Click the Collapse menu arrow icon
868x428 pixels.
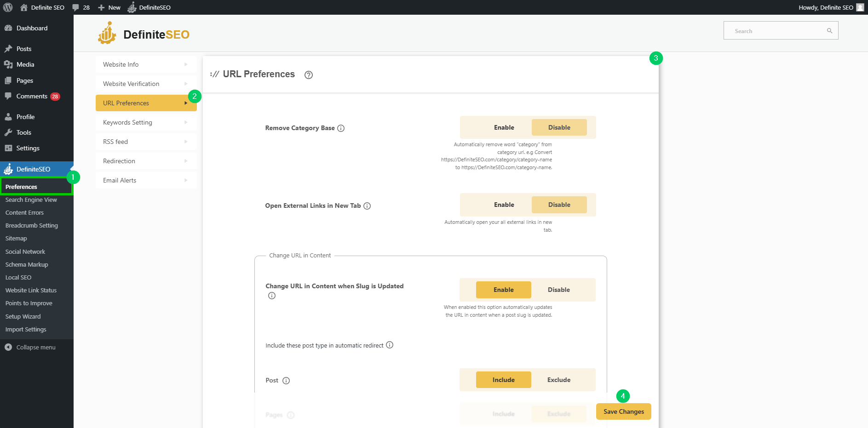point(8,347)
